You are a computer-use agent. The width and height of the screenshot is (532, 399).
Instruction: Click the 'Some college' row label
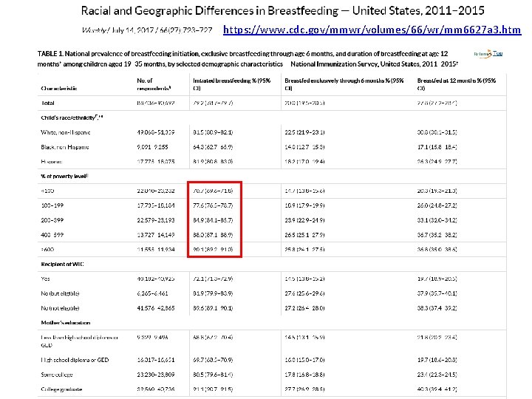tap(57, 375)
